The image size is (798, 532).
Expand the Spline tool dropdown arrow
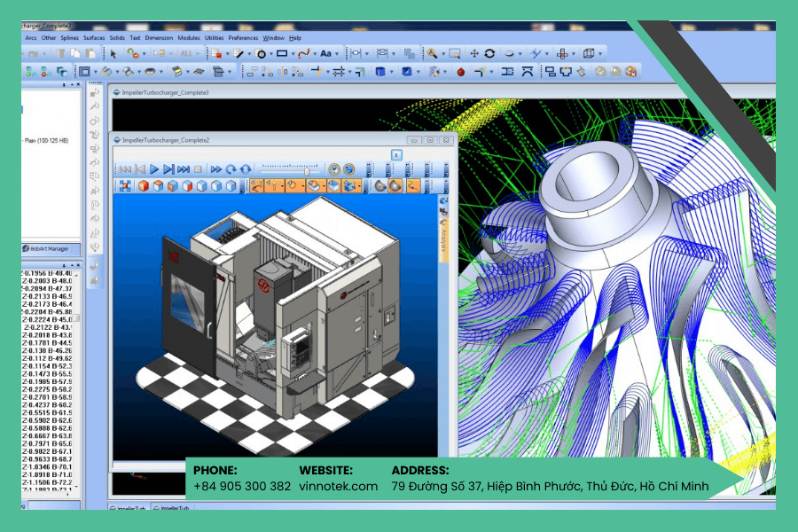coord(315,54)
